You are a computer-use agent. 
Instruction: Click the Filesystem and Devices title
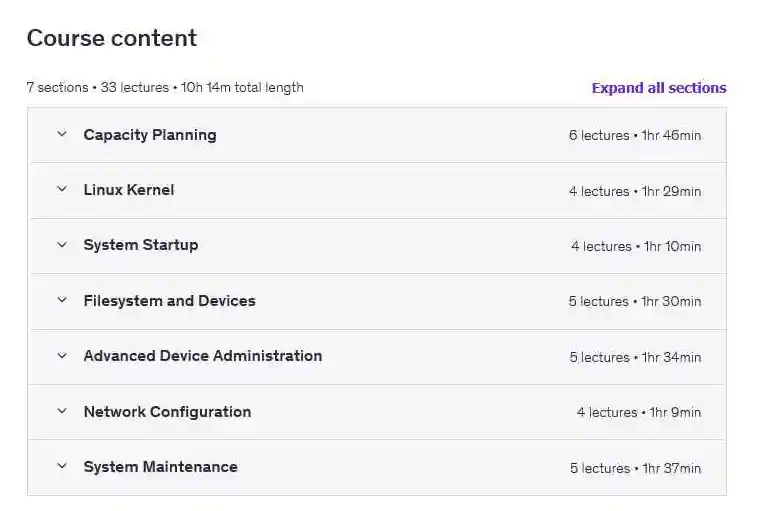click(x=170, y=301)
